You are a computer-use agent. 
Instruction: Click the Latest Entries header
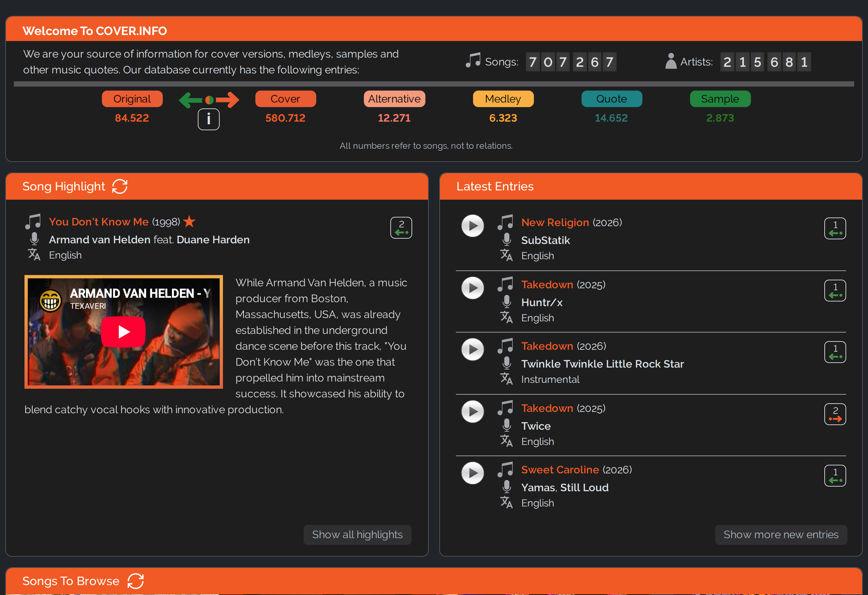495,186
